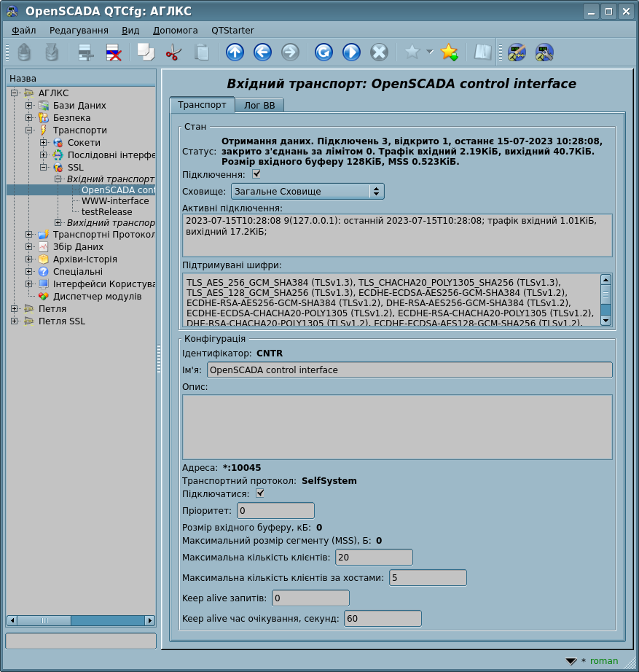Switch to the Лог ВВ tab
The image size is (639, 672).
[259, 106]
